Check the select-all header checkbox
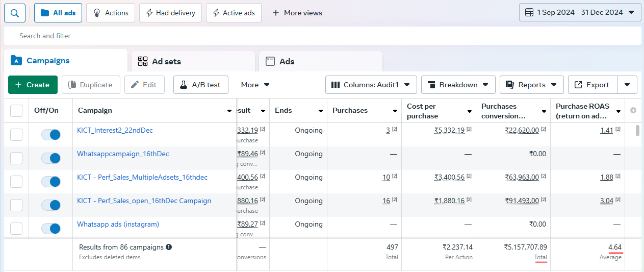Viewport: 644px width, 272px height. click(x=16, y=110)
